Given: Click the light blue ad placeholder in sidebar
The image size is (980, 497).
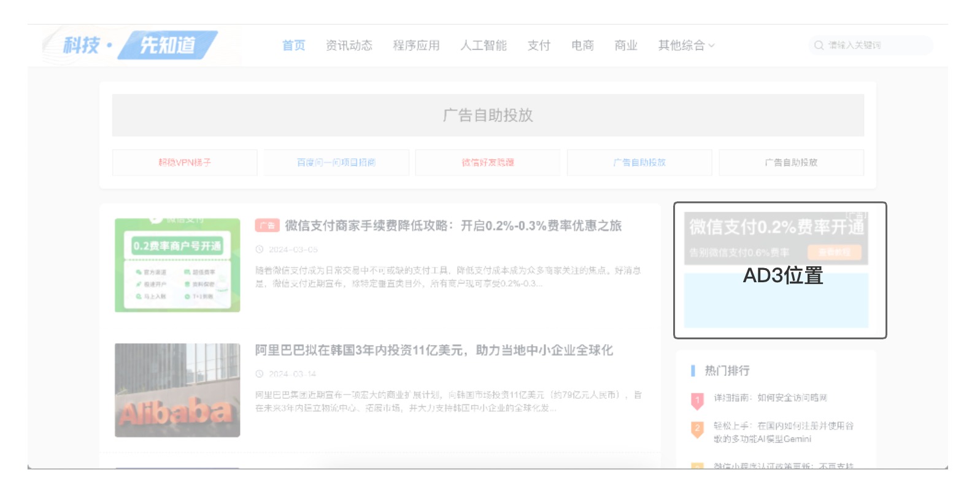Looking at the screenshot, I should (776, 301).
